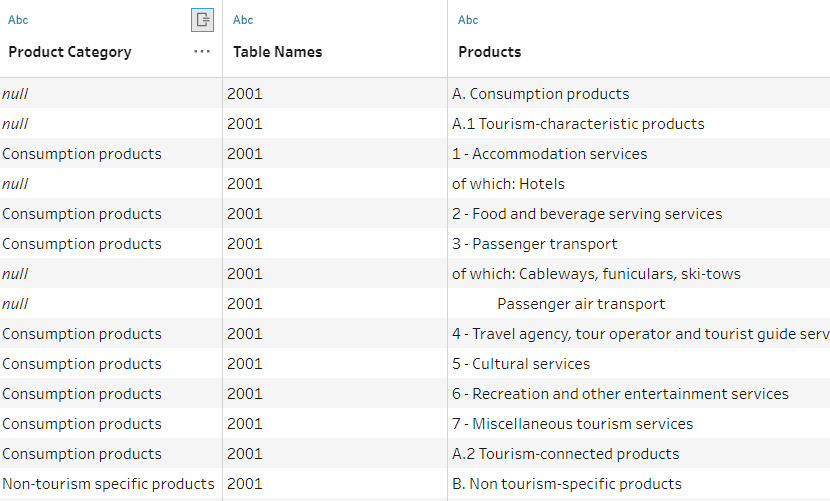Viewport: 830px width, 501px height.
Task: Click the '5 - Cultural services' cell
Action: click(x=521, y=364)
